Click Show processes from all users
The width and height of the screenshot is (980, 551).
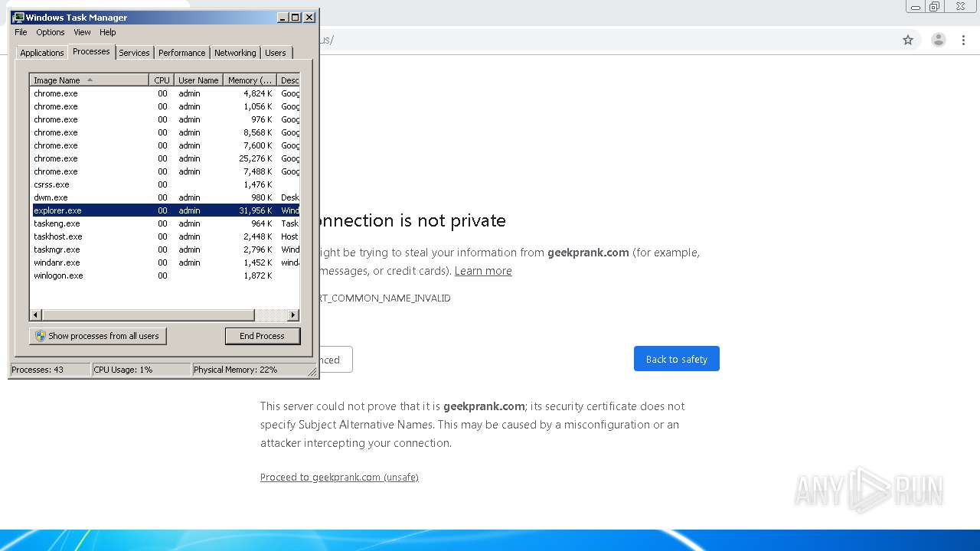pyautogui.click(x=97, y=336)
